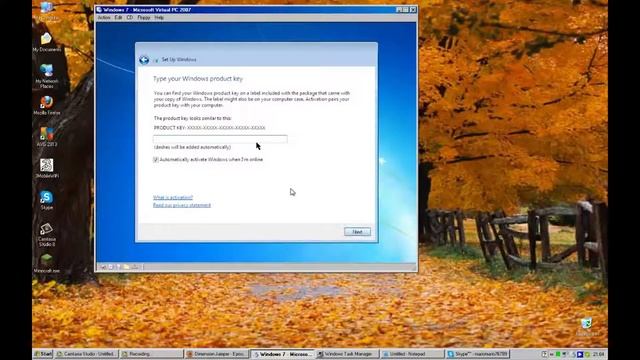
Task: Open the QR-code style desktop icon
Action: tap(47, 168)
